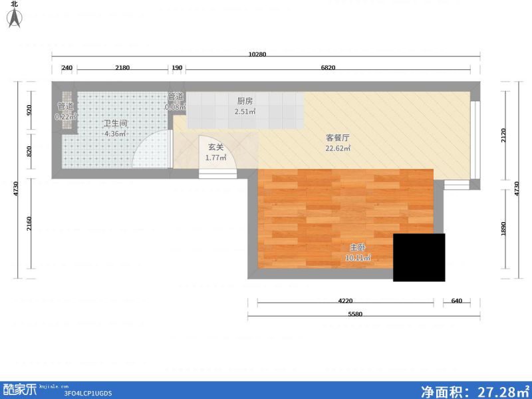This screenshot has height=399, width=532.
Task: Click the 6820 top dimension value
Action: pos(328,68)
